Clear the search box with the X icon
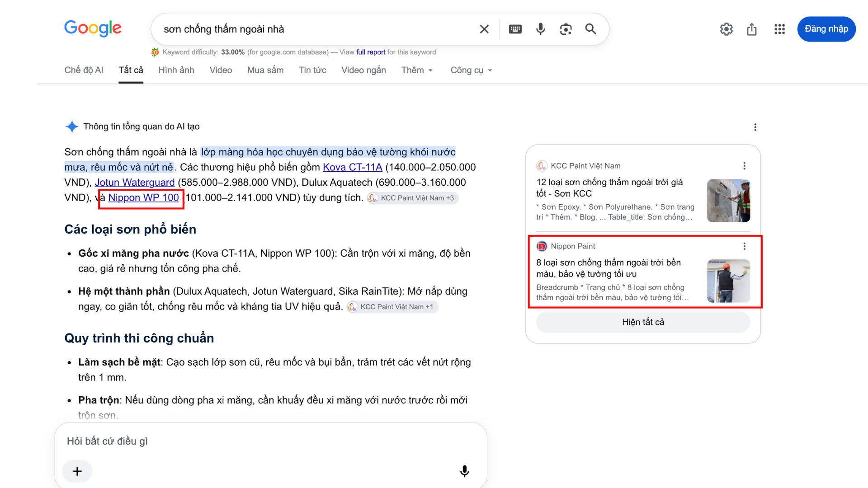 (x=484, y=29)
